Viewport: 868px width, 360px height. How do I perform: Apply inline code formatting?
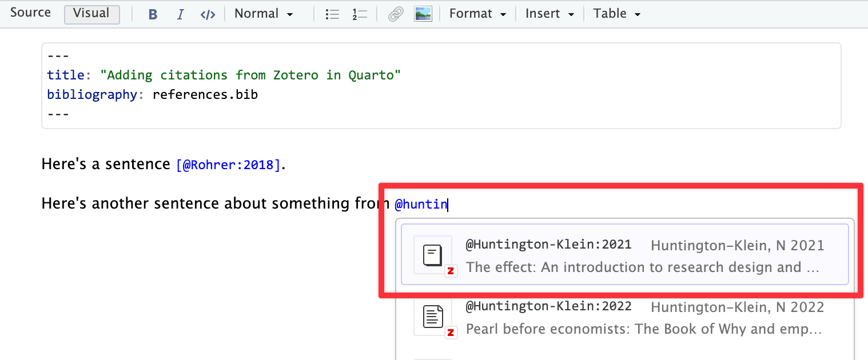pos(208,14)
